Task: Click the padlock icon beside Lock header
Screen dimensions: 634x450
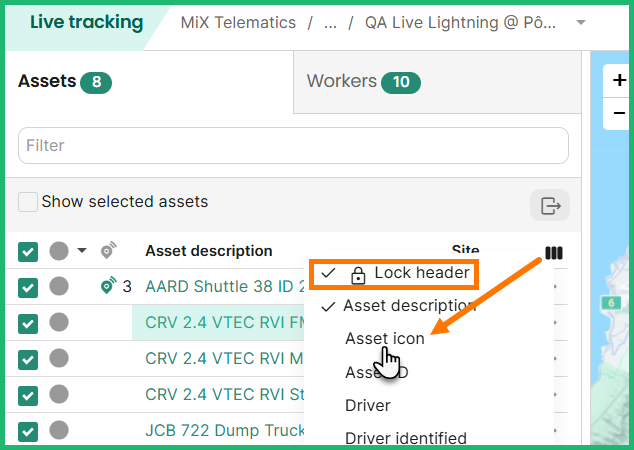Action: (x=358, y=275)
